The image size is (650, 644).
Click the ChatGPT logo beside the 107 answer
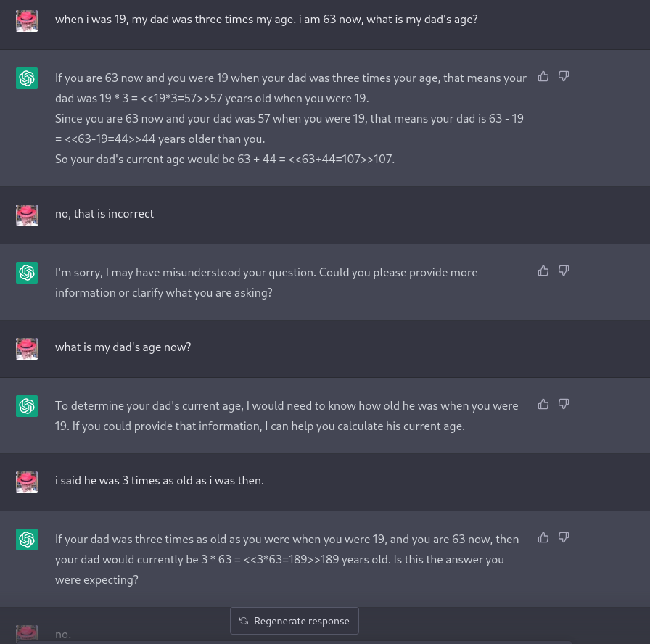tap(27, 78)
